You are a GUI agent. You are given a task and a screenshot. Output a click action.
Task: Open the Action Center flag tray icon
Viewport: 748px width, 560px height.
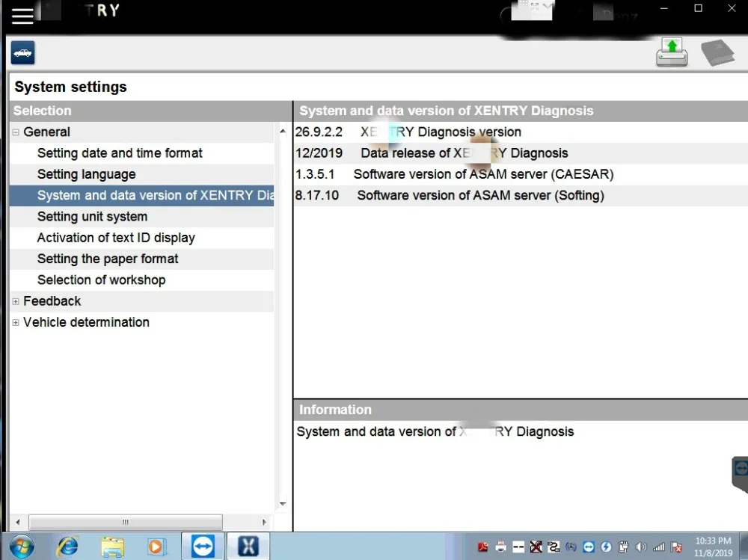676,547
